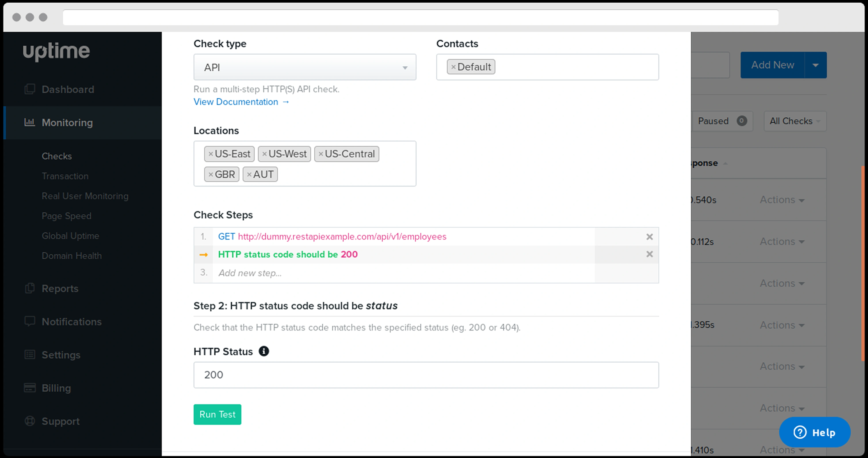Remove the AUT location tag
868x458 pixels.
[249, 174]
